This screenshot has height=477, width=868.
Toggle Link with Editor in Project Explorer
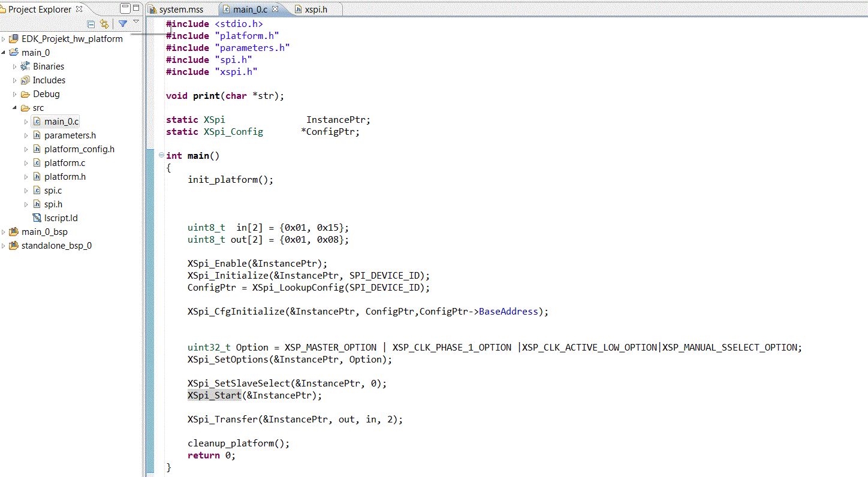[105, 24]
